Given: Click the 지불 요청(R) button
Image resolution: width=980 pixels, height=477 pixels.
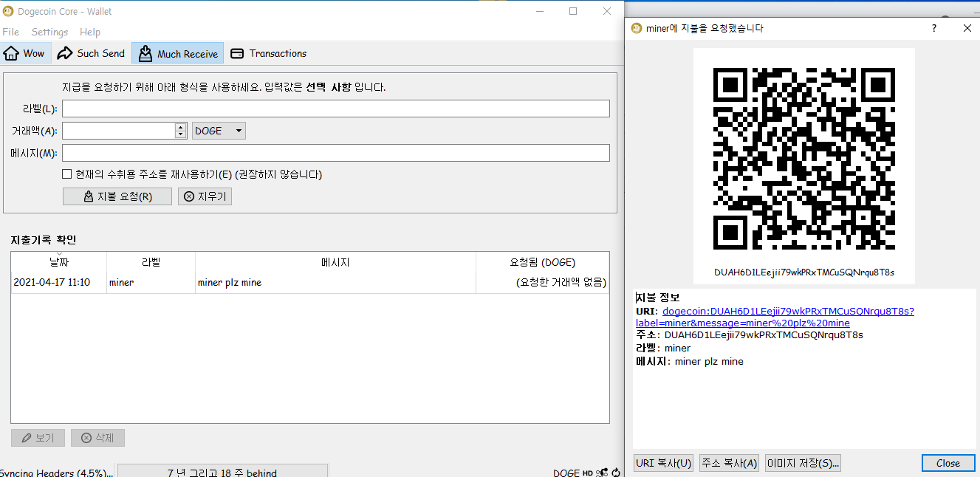Looking at the screenshot, I should click(x=117, y=196).
